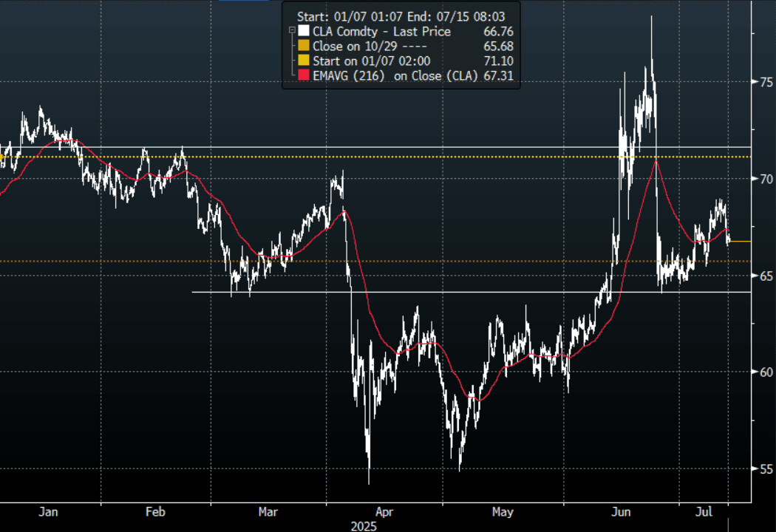Click the Start/End date range header text
The width and height of the screenshot is (776, 532).
[x=401, y=16]
